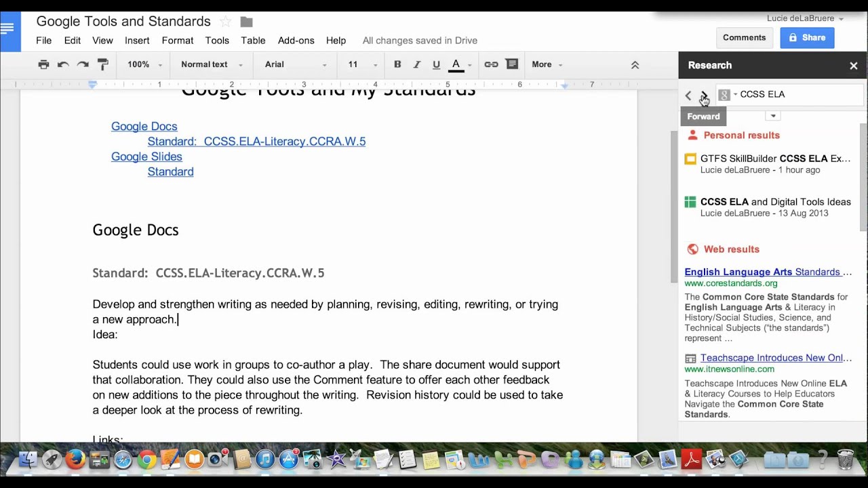Open the Insert menu
868x488 pixels.
(x=137, y=41)
